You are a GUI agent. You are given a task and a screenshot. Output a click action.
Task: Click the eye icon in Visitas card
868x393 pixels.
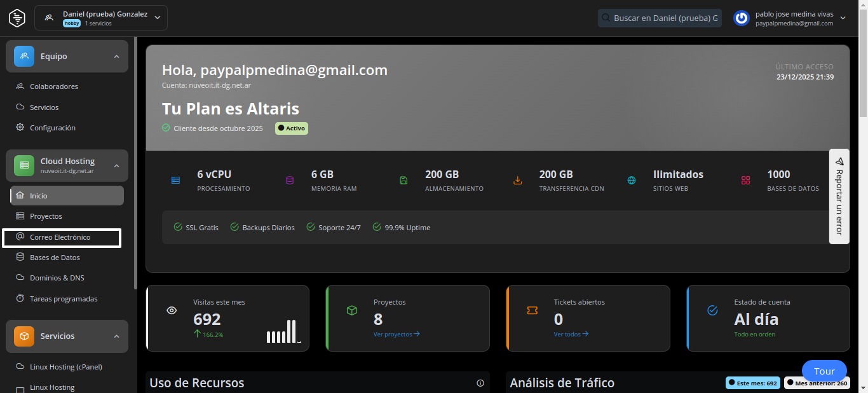coord(172,310)
